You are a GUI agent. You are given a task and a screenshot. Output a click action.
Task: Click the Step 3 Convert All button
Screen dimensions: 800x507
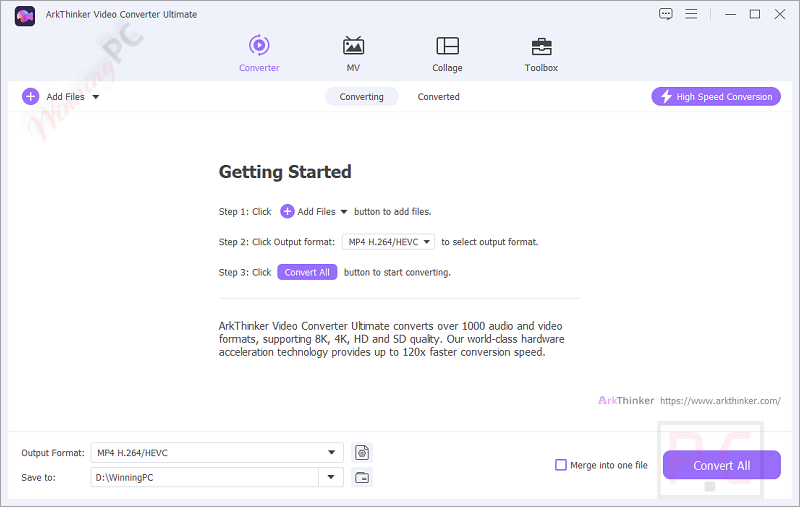pos(307,272)
